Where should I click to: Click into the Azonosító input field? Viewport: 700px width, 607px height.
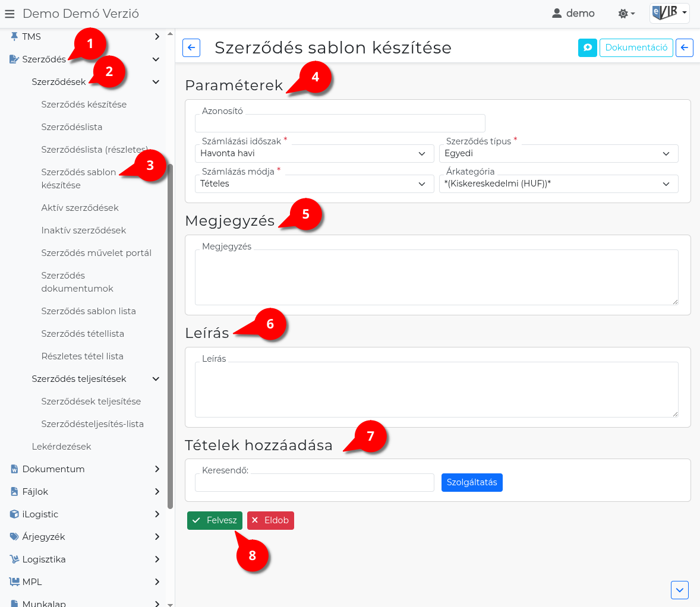[340, 123]
